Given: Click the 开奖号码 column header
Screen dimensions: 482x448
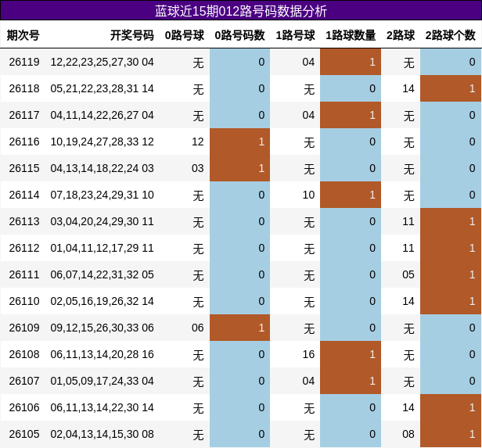Looking at the screenshot, I should [x=132, y=35].
